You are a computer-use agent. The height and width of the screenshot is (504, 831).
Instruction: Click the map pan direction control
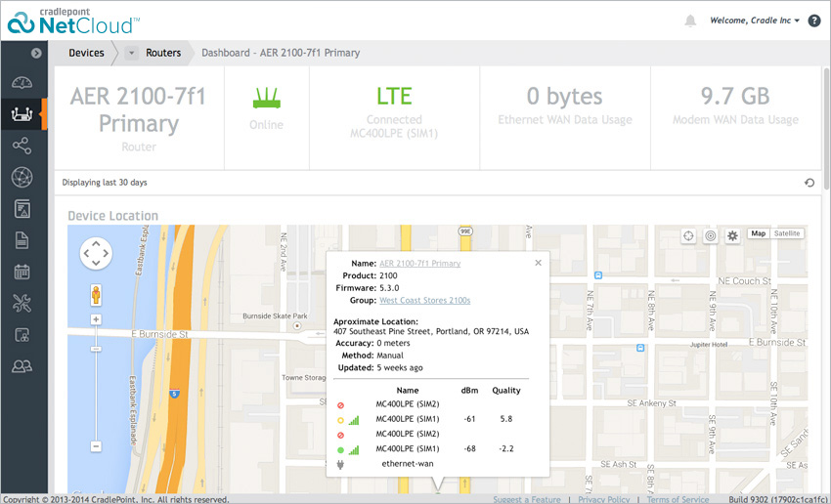(x=96, y=253)
